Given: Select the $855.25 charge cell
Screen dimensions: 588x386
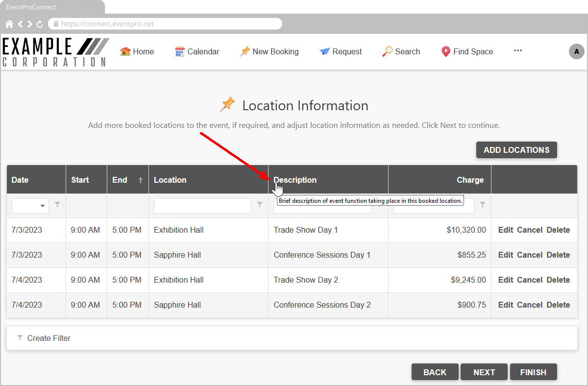Looking at the screenshot, I should [440, 255].
